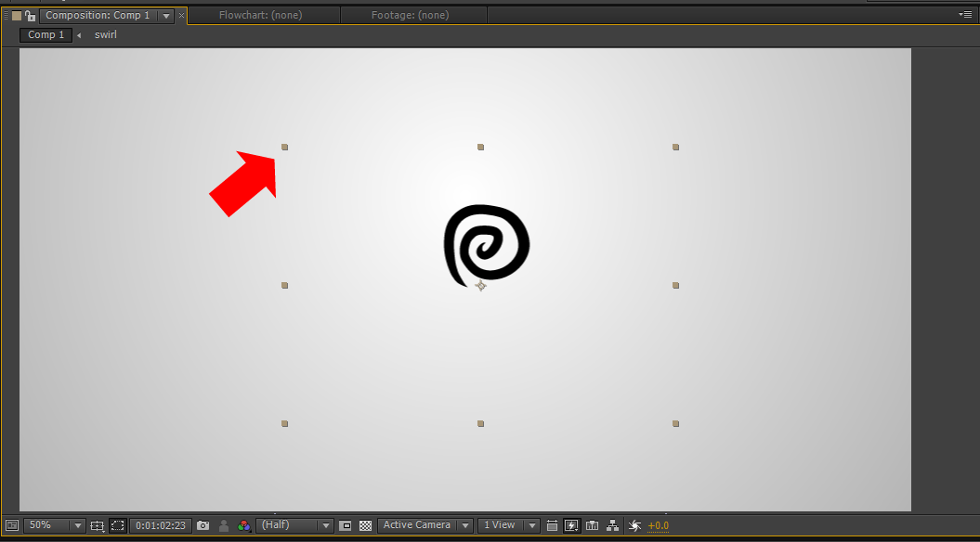Image resolution: width=980 pixels, height=542 pixels.
Task: Click the left arrow between Comp 1 and swirl
Action: [x=79, y=35]
